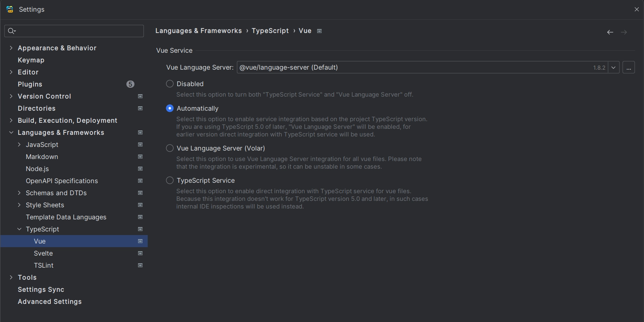Navigate back with the left arrow
Viewport: 644px width, 322px height.
coord(610,32)
